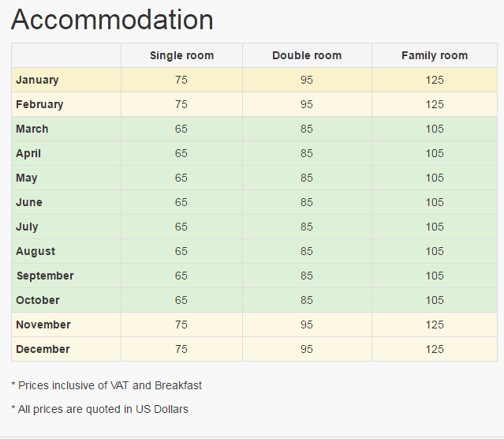504x439 pixels.
Task: Click the November row label
Action: 43,325
